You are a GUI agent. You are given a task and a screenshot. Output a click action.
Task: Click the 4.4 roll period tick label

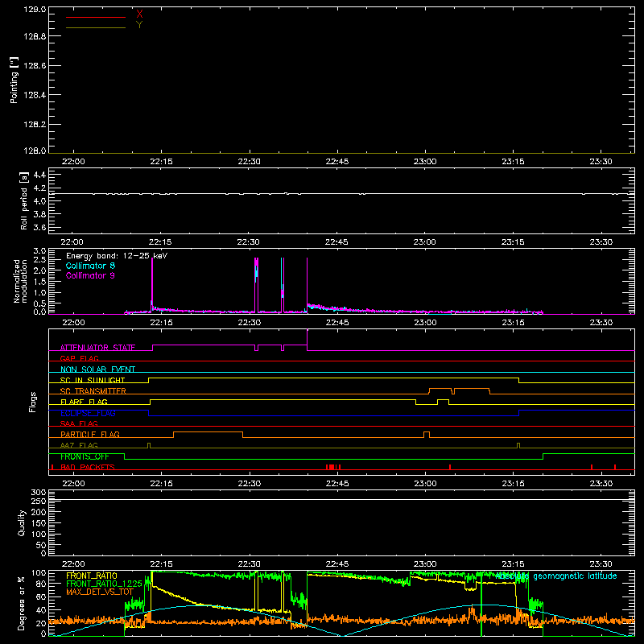39,175
